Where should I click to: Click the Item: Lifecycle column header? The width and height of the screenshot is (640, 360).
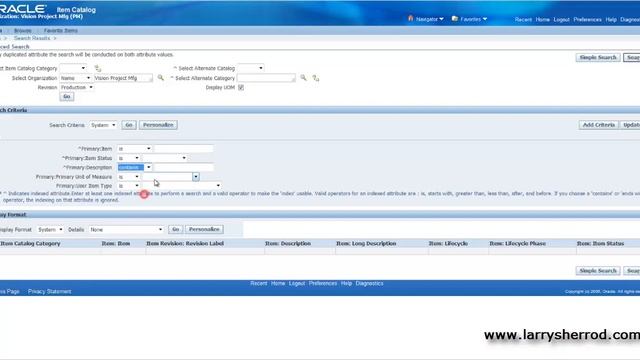[x=448, y=243]
